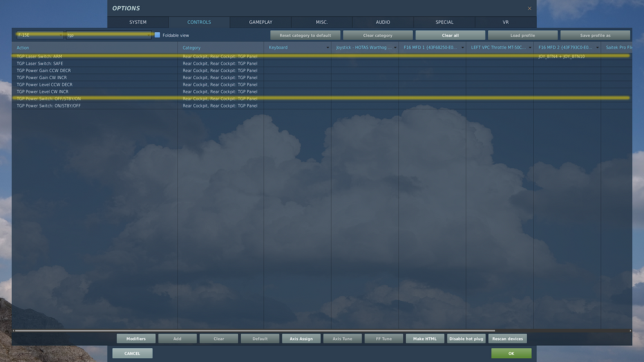Image resolution: width=644 pixels, height=362 pixels.
Task: Open Joystick HOTAS Warthog column dropdown arrow
Action: pos(395,48)
